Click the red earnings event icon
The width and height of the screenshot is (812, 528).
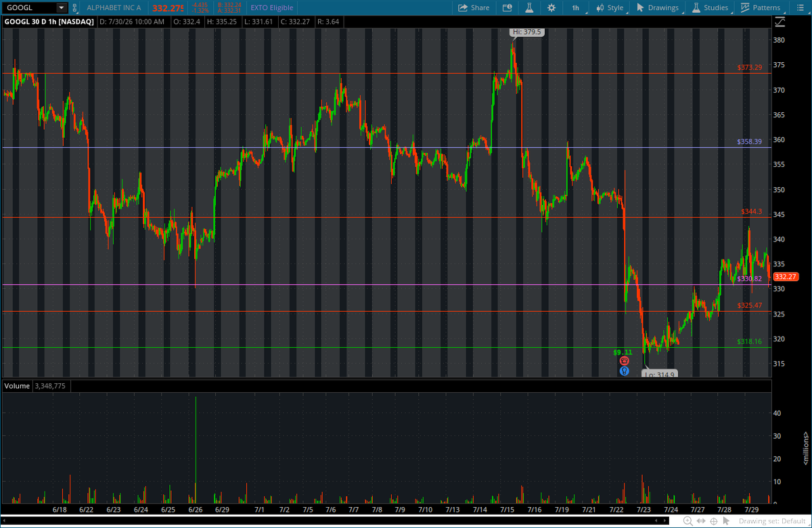pyautogui.click(x=624, y=361)
